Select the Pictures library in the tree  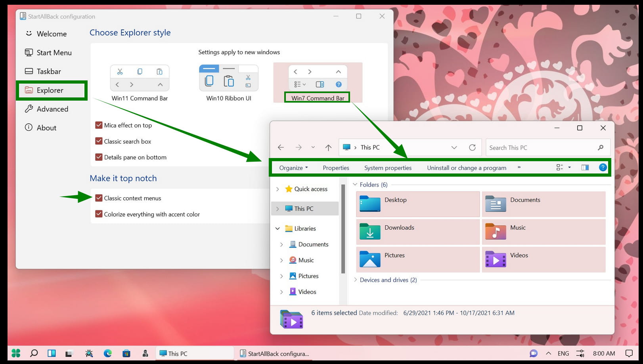tap(304, 276)
